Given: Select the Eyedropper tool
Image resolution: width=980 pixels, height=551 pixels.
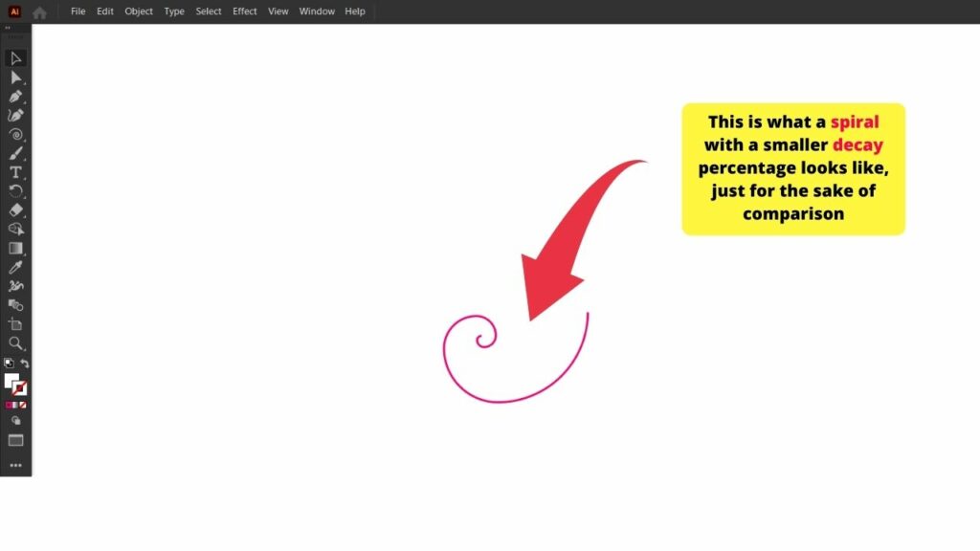Looking at the screenshot, I should pyautogui.click(x=16, y=268).
